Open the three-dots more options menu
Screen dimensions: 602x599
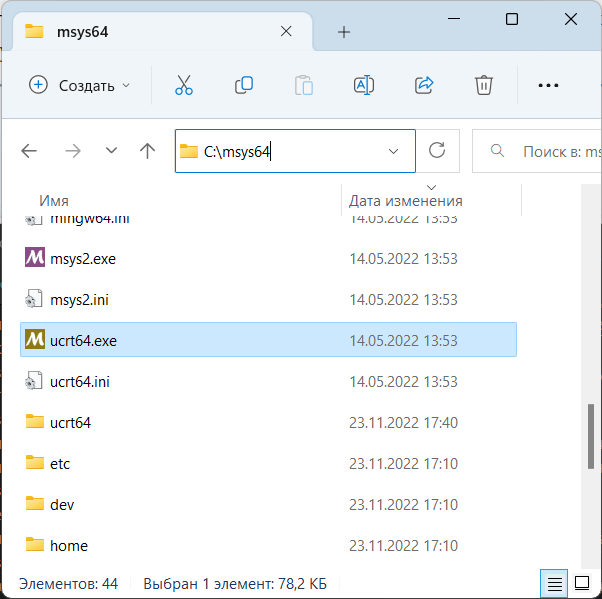coord(548,85)
